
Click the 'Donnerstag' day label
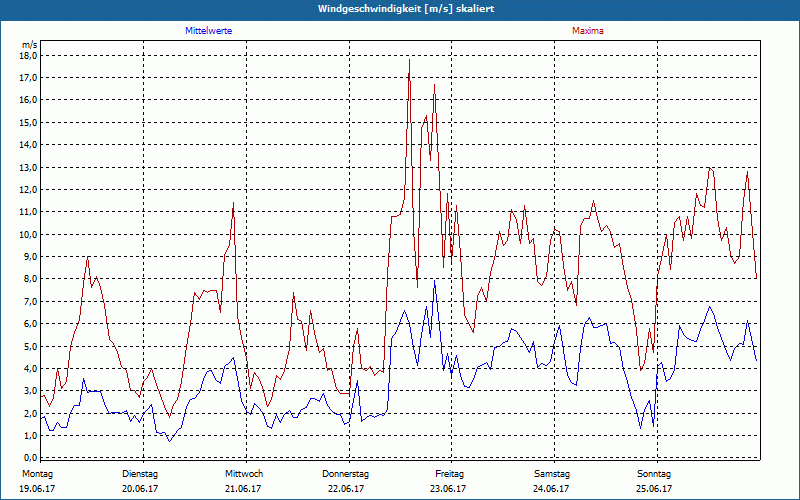click(x=345, y=474)
